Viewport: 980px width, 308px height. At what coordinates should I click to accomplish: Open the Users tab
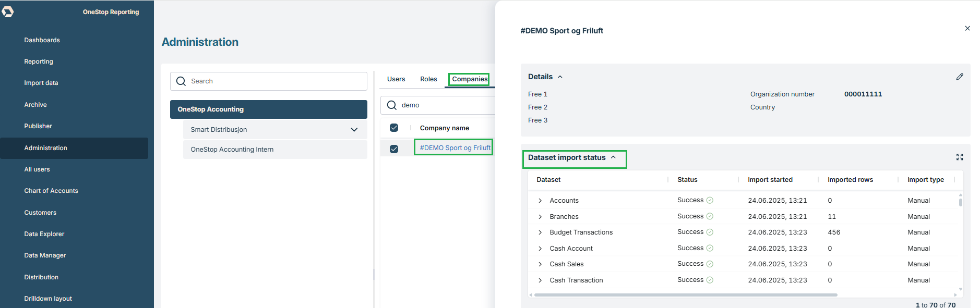(396, 79)
